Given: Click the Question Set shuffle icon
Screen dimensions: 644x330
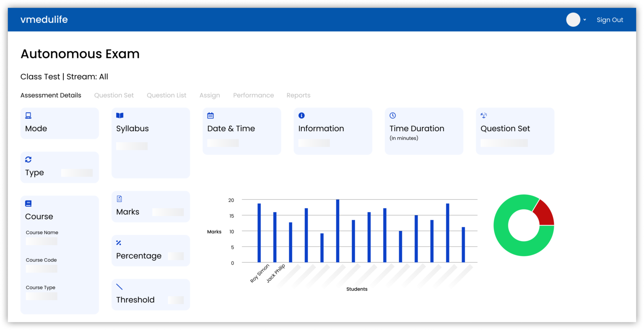Looking at the screenshot, I should (x=483, y=115).
